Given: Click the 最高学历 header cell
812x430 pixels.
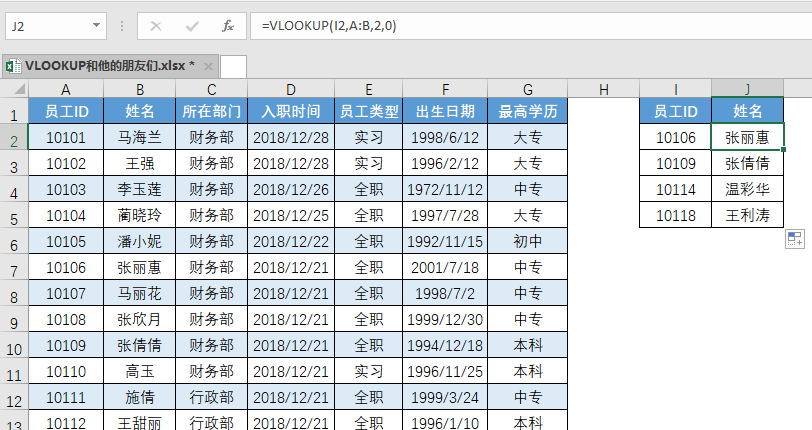Looking at the screenshot, I should click(x=528, y=111).
